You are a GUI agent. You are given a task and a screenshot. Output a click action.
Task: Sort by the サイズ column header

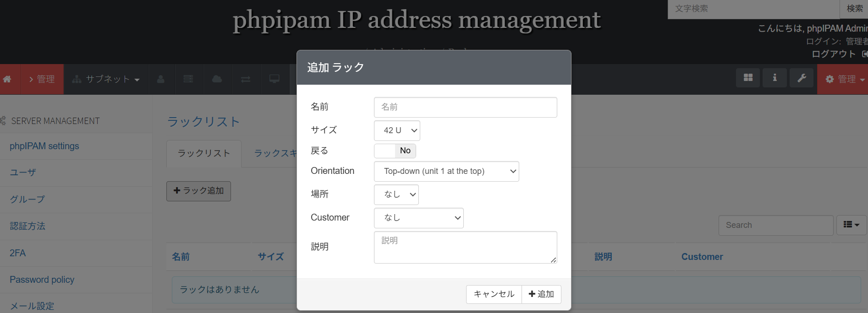click(x=271, y=257)
